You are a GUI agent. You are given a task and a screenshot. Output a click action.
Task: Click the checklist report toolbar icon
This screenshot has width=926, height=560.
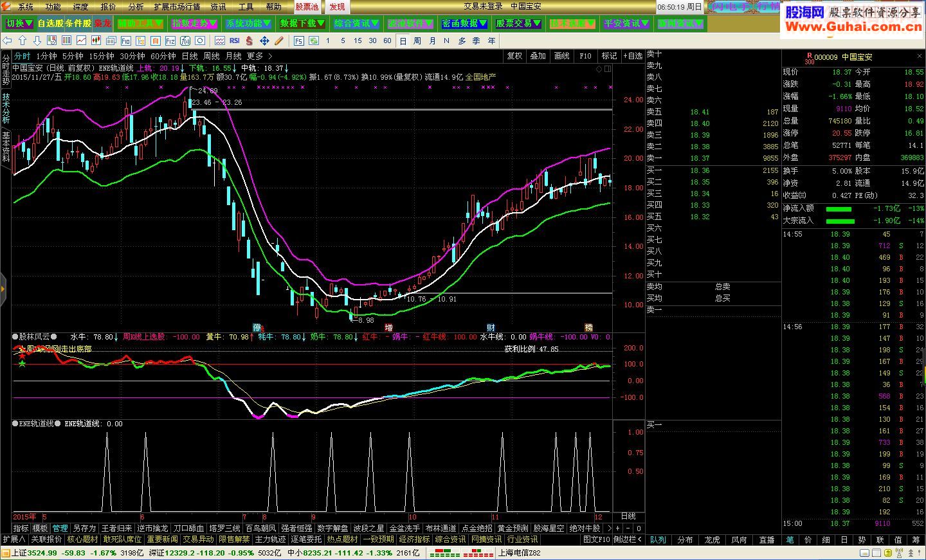[x=51, y=41]
